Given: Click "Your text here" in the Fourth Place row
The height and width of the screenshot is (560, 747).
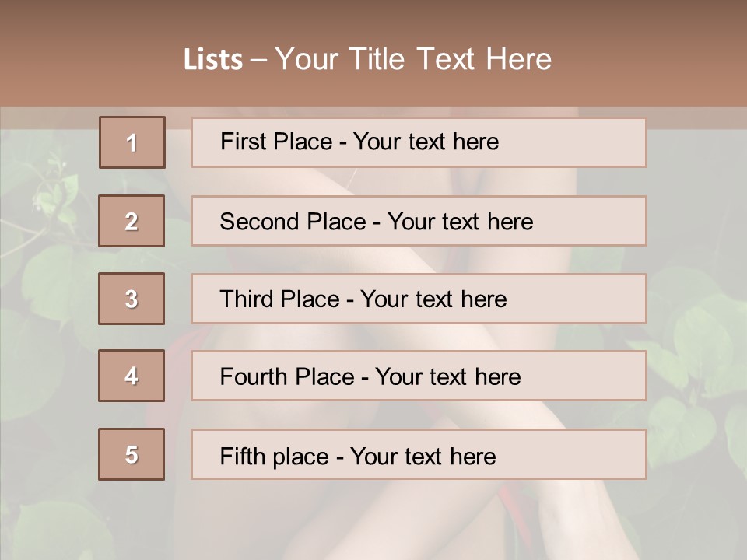Looking at the screenshot, I should pos(447,377).
